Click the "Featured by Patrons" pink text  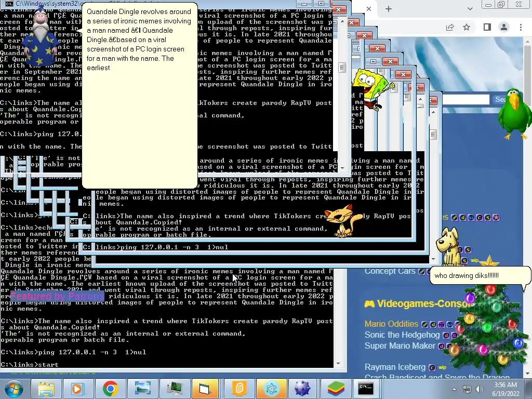tap(58, 296)
